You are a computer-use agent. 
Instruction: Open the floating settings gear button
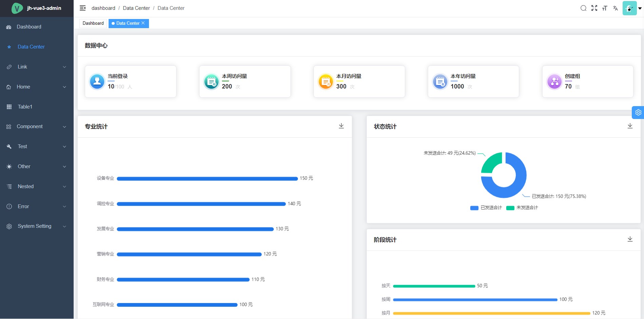click(638, 112)
